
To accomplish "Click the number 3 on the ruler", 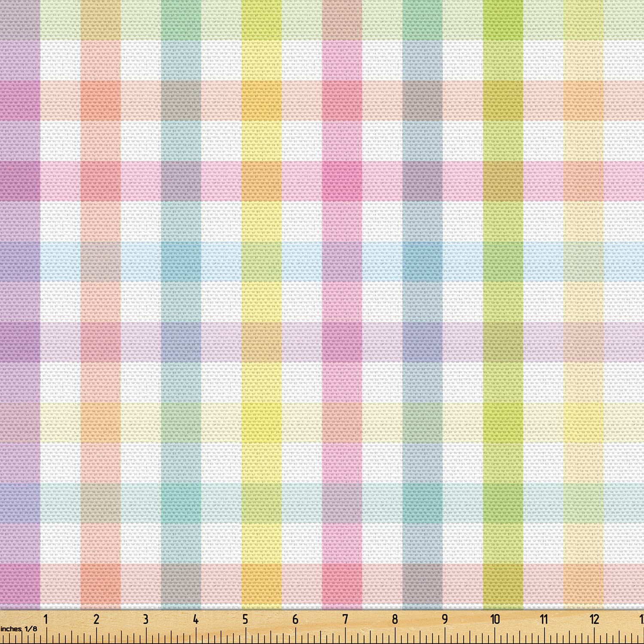I will [x=146, y=619].
